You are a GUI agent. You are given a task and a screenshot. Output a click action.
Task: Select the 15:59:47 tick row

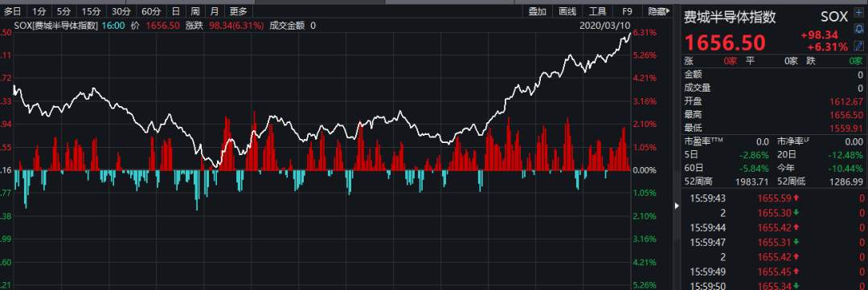[x=773, y=243]
